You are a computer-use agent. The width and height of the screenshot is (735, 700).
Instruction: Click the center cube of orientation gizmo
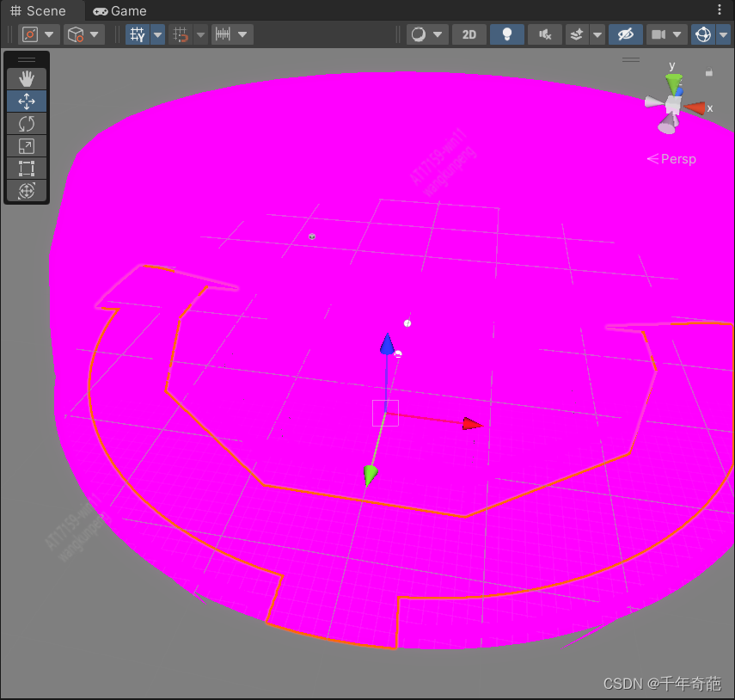674,105
